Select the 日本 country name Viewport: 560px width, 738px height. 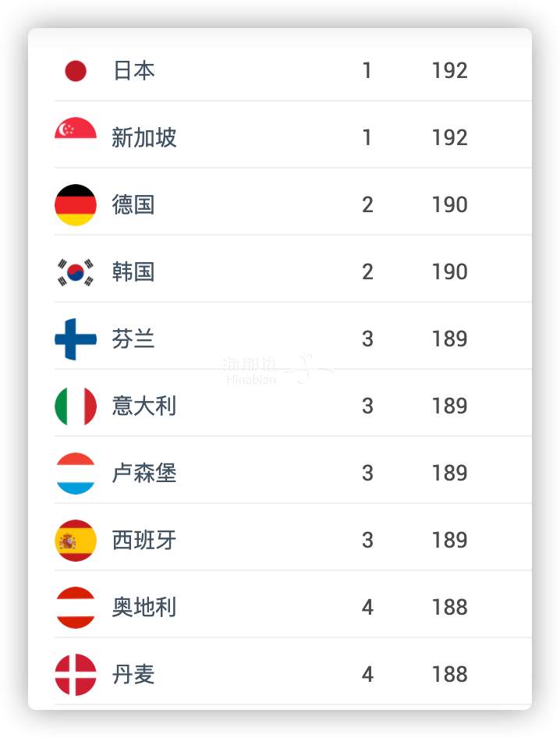tap(134, 71)
